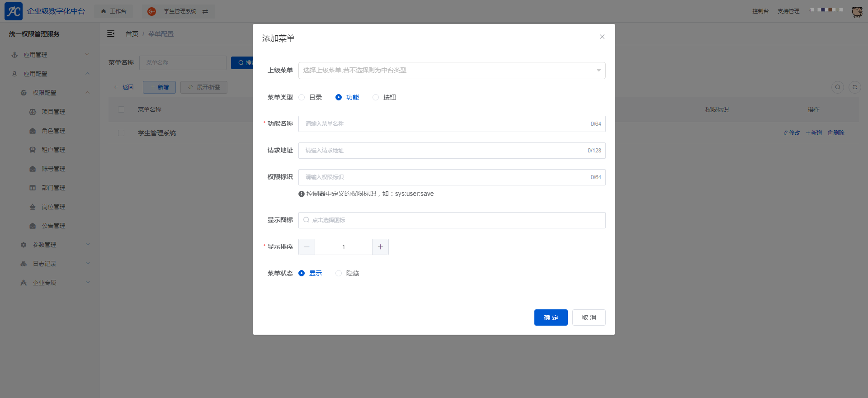
Task: Click the 确定 button
Action: [x=551, y=317]
